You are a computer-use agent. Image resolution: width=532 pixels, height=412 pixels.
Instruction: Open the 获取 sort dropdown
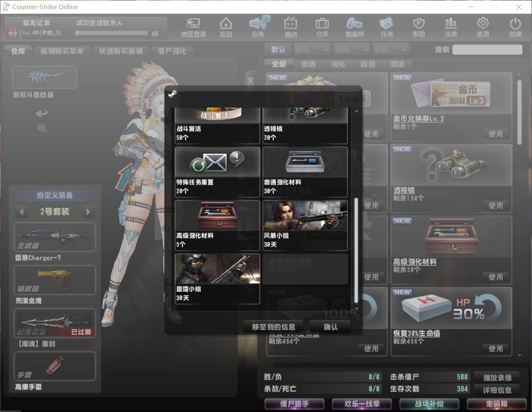[x=312, y=49]
